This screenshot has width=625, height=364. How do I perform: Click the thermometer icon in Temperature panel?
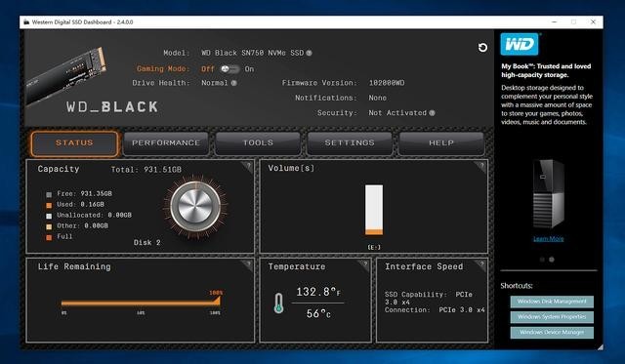click(278, 303)
